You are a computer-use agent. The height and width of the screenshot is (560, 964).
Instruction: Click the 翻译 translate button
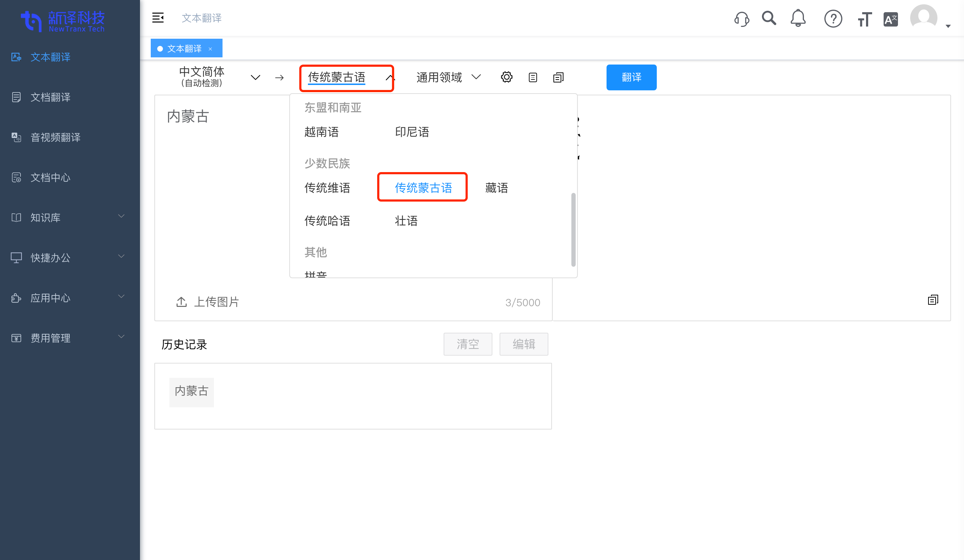[631, 77]
